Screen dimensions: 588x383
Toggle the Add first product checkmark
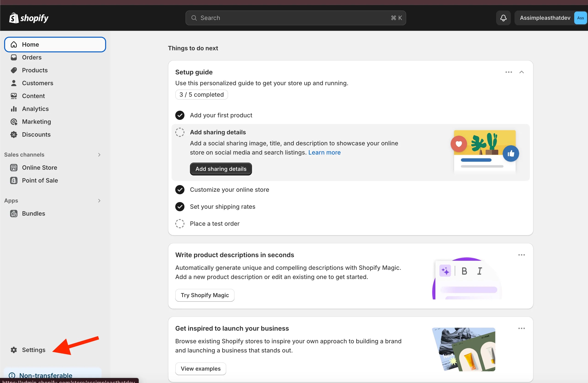[x=180, y=115]
